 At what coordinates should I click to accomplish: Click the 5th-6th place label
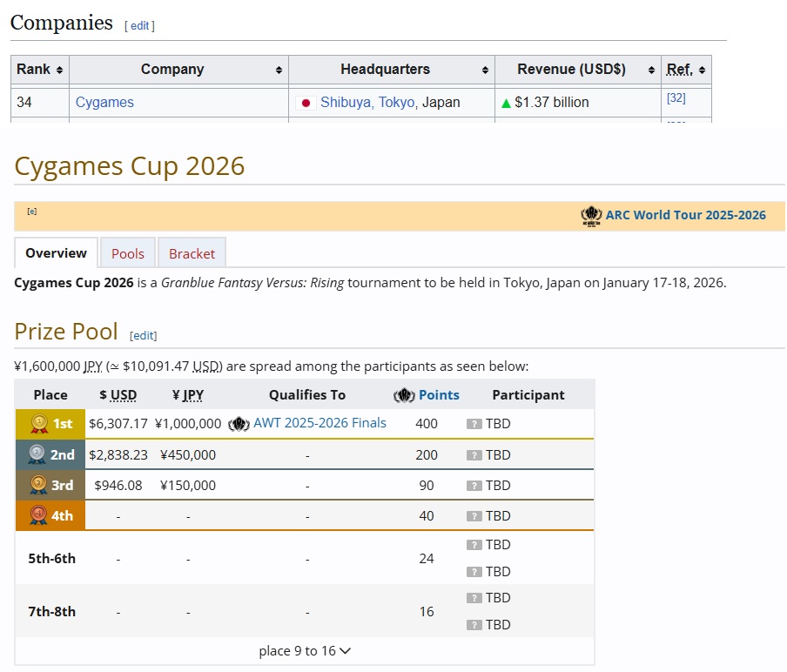(x=51, y=559)
